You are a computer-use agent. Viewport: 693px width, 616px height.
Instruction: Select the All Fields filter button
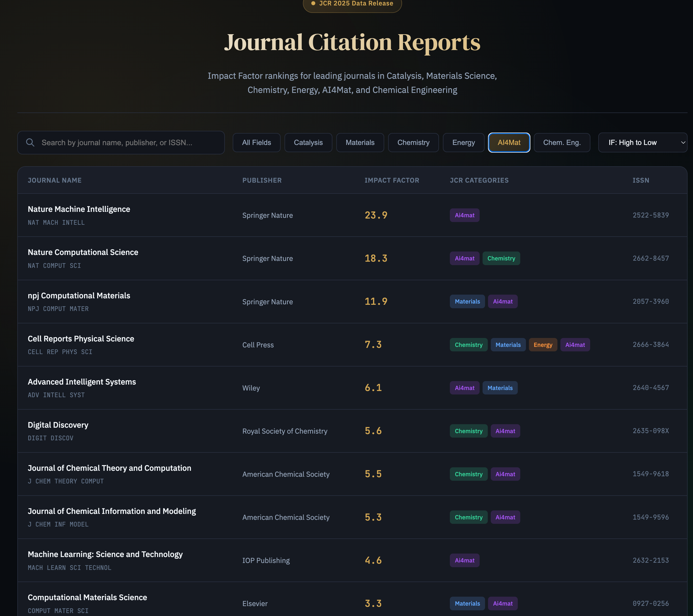point(256,142)
